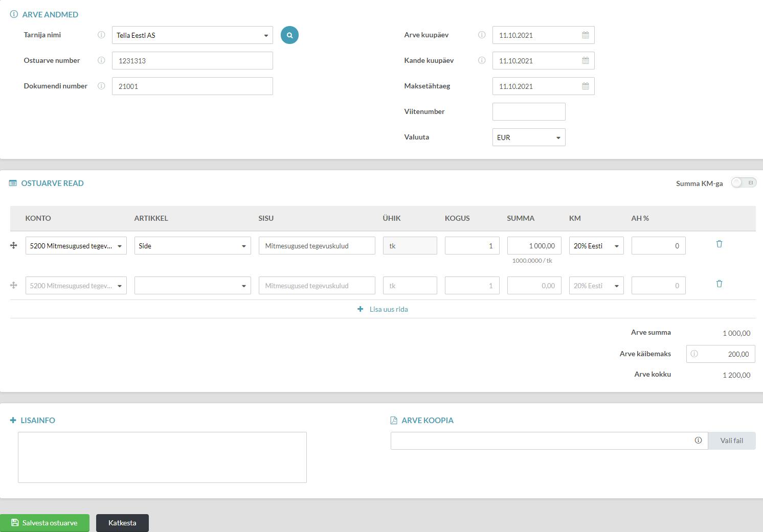The image size is (763, 532).
Task: Click the AH % field in first row
Action: point(659,246)
